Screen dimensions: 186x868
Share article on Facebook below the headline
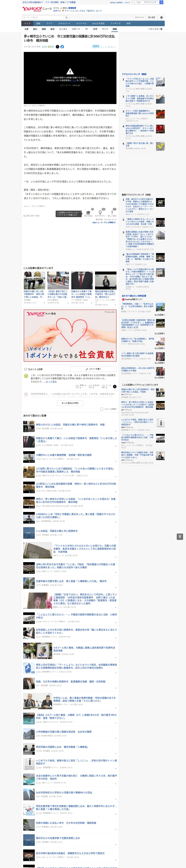62,47
